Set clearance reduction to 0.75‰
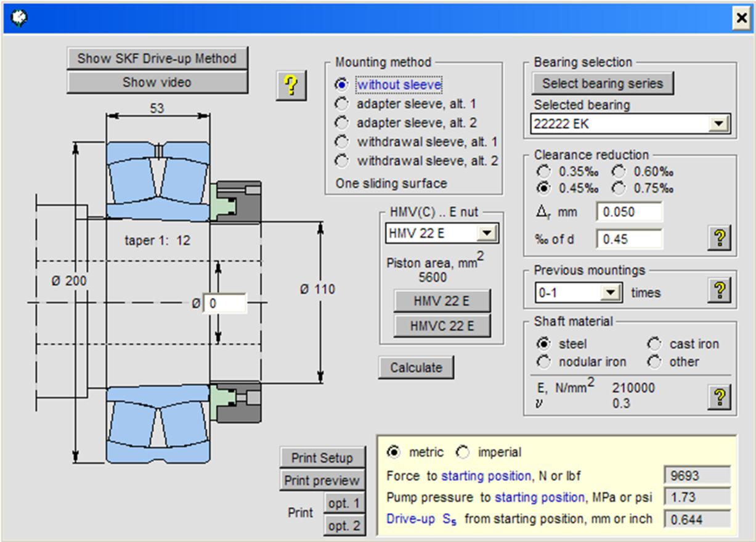 tap(618, 188)
